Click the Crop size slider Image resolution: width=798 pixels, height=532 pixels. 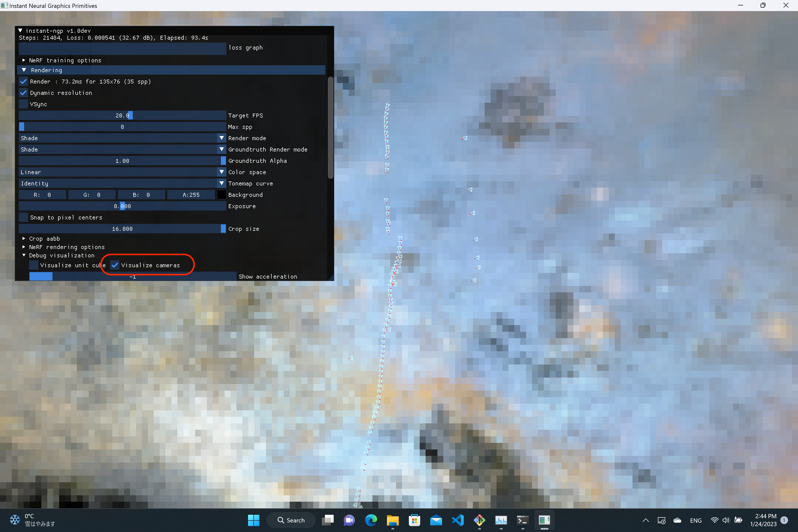coord(122,229)
